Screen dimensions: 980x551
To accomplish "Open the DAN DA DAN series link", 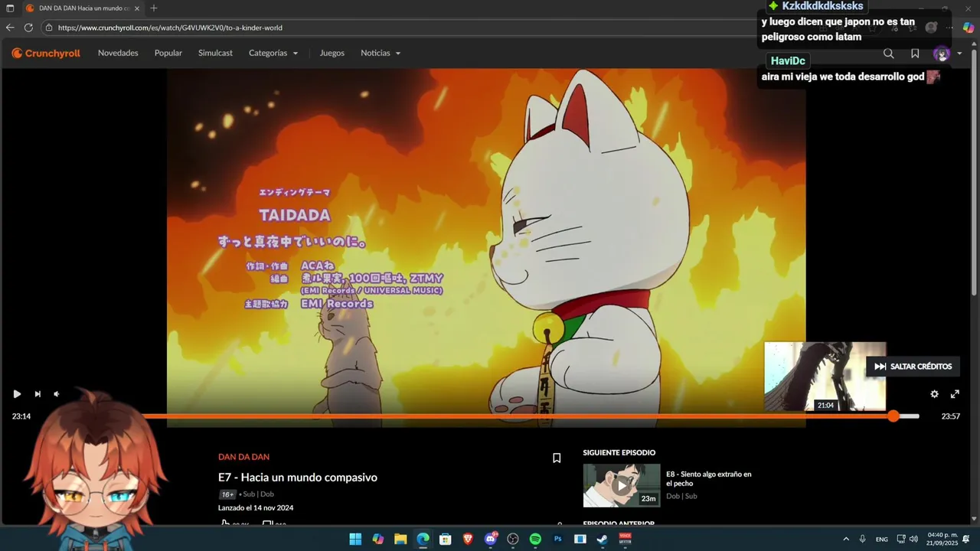I will click(x=243, y=457).
